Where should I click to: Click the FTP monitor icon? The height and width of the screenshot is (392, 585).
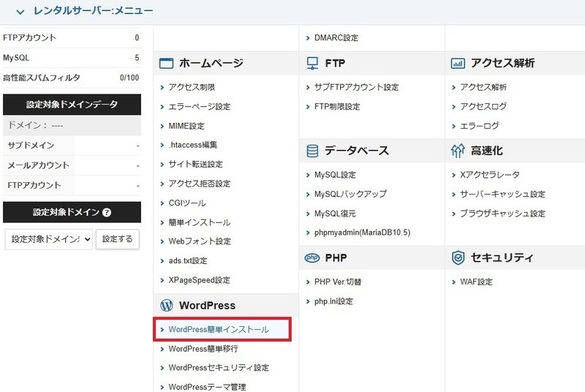click(312, 63)
